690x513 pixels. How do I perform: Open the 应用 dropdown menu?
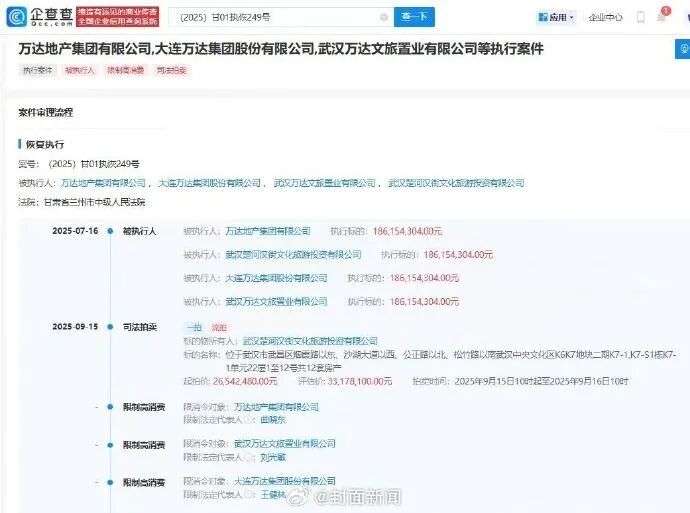coord(557,17)
